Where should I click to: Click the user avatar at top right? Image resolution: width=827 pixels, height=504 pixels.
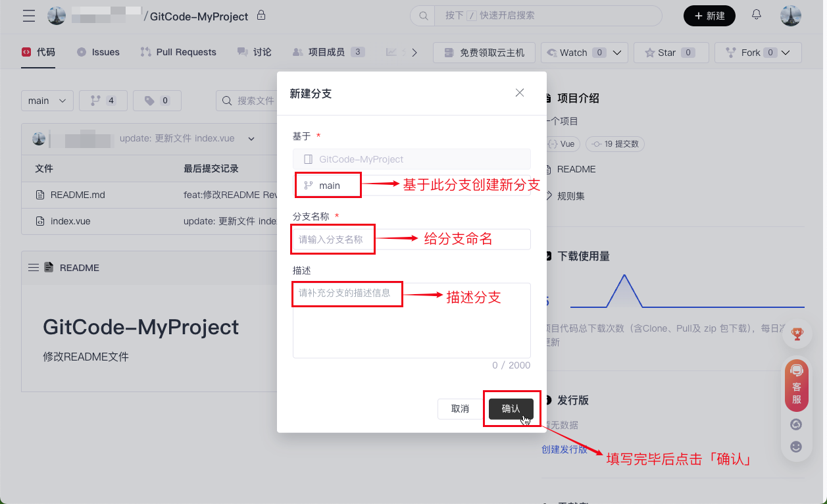[x=790, y=16]
